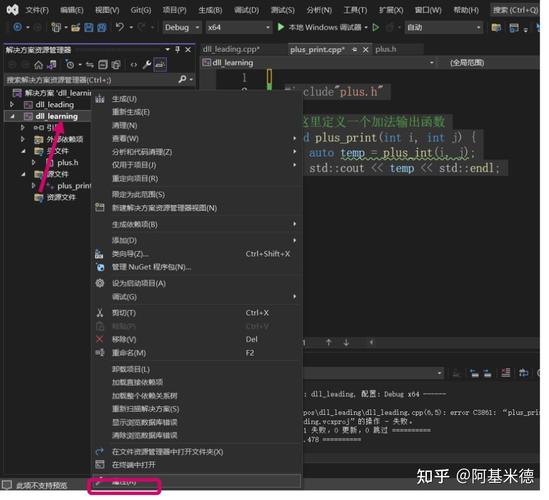Click the Visual Studio logo icon

[x=13, y=9]
